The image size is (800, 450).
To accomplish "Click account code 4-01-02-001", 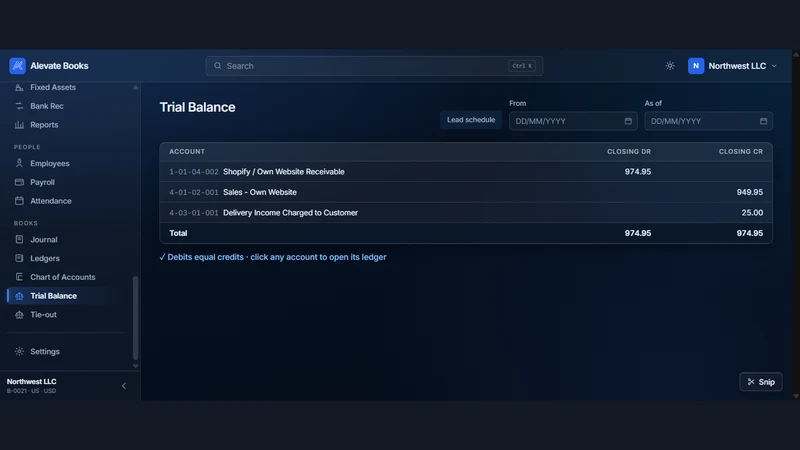I will pyautogui.click(x=194, y=192).
